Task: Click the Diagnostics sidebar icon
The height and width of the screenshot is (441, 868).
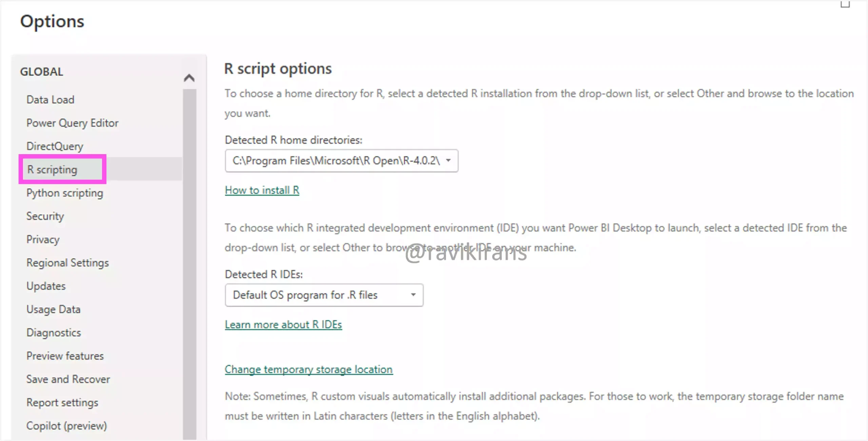Action: [x=54, y=332]
